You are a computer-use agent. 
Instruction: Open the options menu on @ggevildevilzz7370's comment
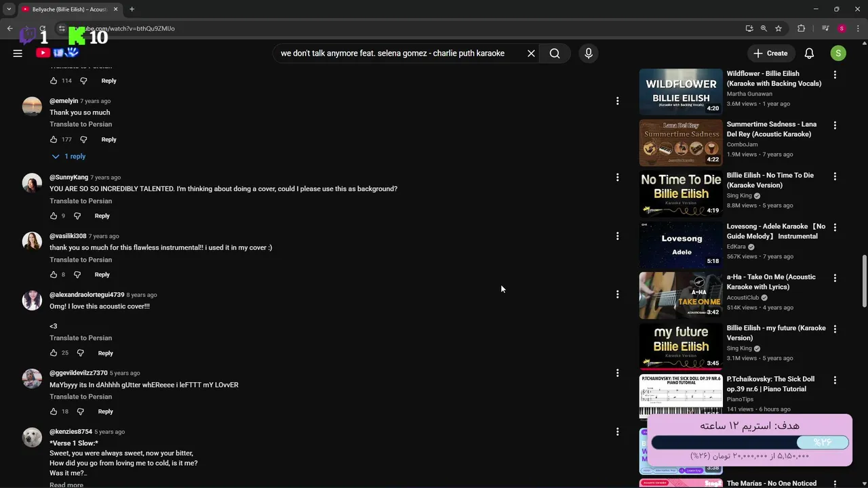click(617, 373)
